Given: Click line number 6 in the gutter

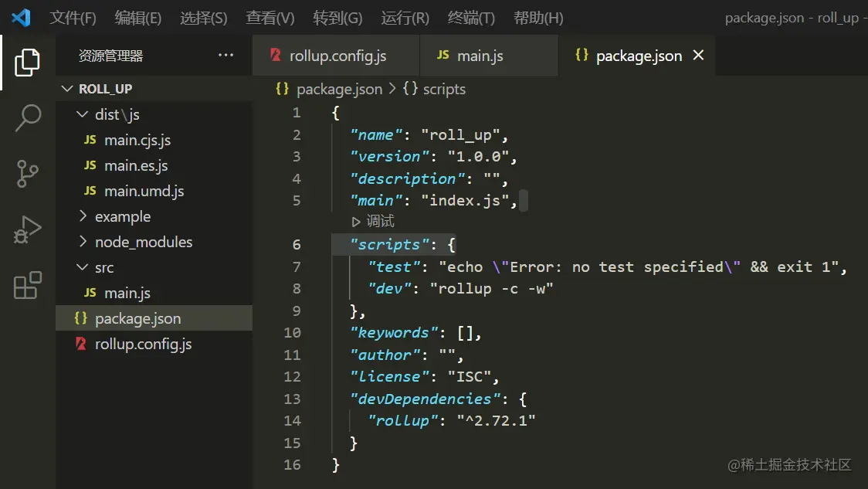Looking at the screenshot, I should pyautogui.click(x=297, y=244).
